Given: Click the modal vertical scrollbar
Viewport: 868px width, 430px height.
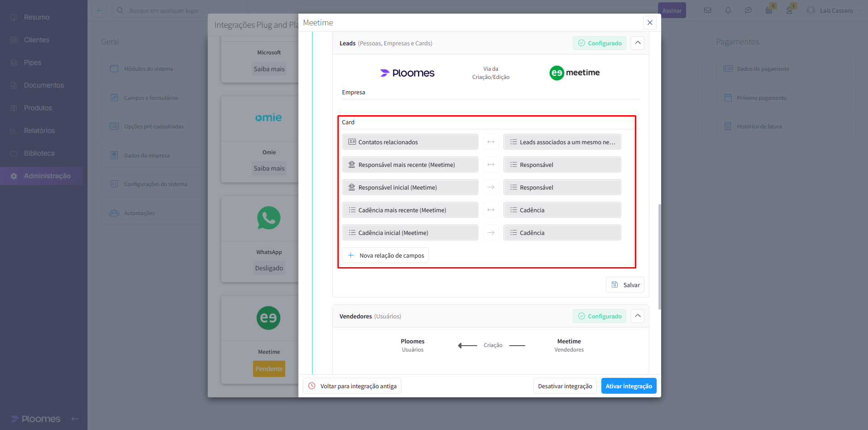Looking at the screenshot, I should click(x=659, y=256).
